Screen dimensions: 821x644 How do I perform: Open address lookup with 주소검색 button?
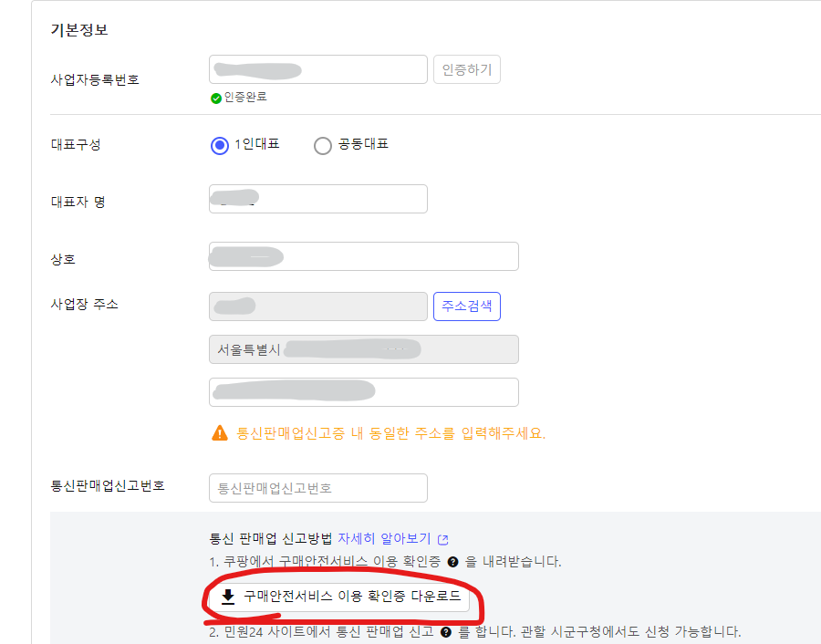click(x=467, y=306)
